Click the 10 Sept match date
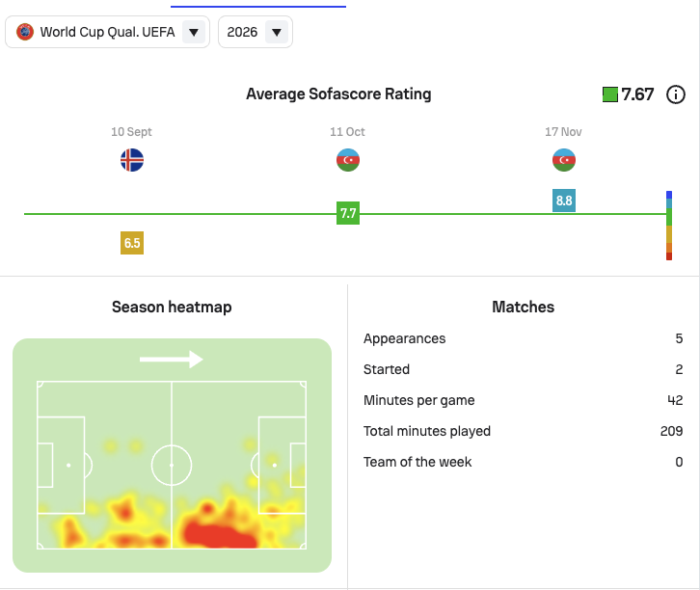 131,132
